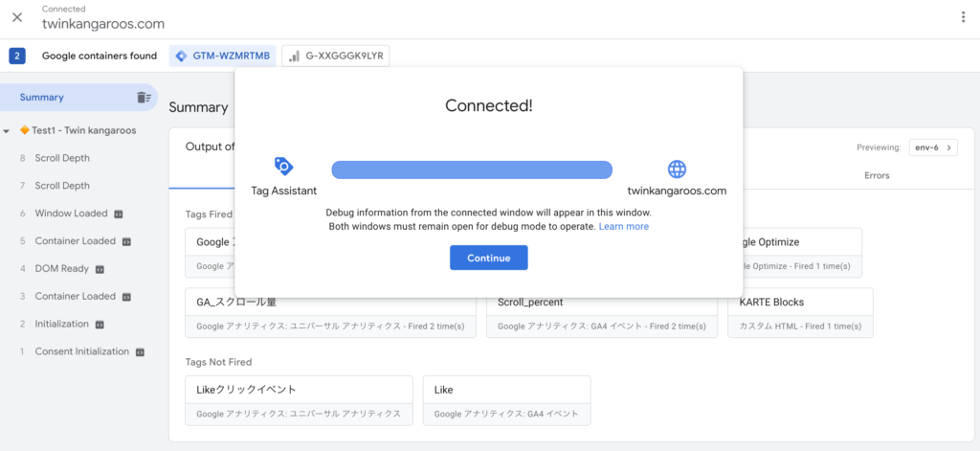Open event 2 Initialization
Screen dimensions: 980x451
(x=62, y=324)
